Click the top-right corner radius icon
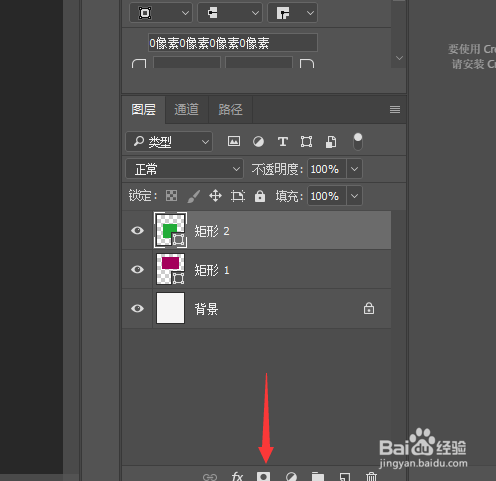496x481 pixels. pyautogui.click(x=307, y=64)
